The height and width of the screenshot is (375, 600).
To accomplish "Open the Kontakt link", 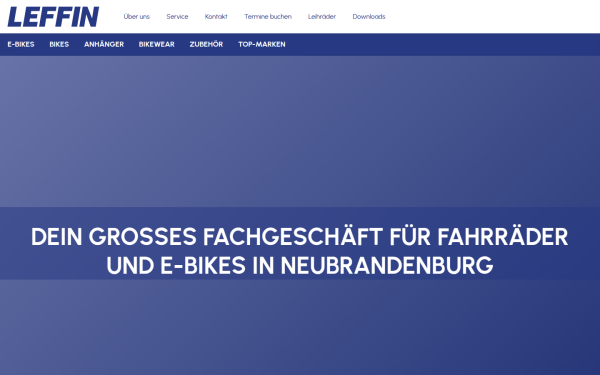I will [x=216, y=16].
